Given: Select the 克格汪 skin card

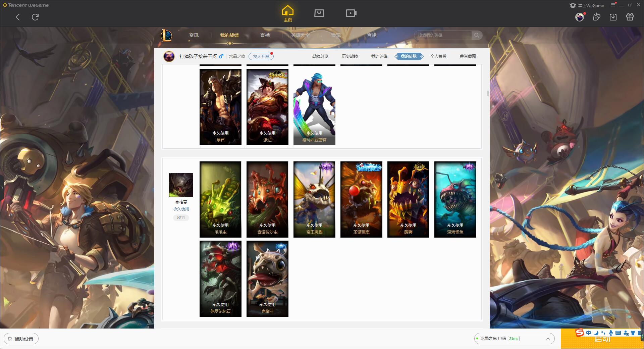Looking at the screenshot, I should pos(267,279).
